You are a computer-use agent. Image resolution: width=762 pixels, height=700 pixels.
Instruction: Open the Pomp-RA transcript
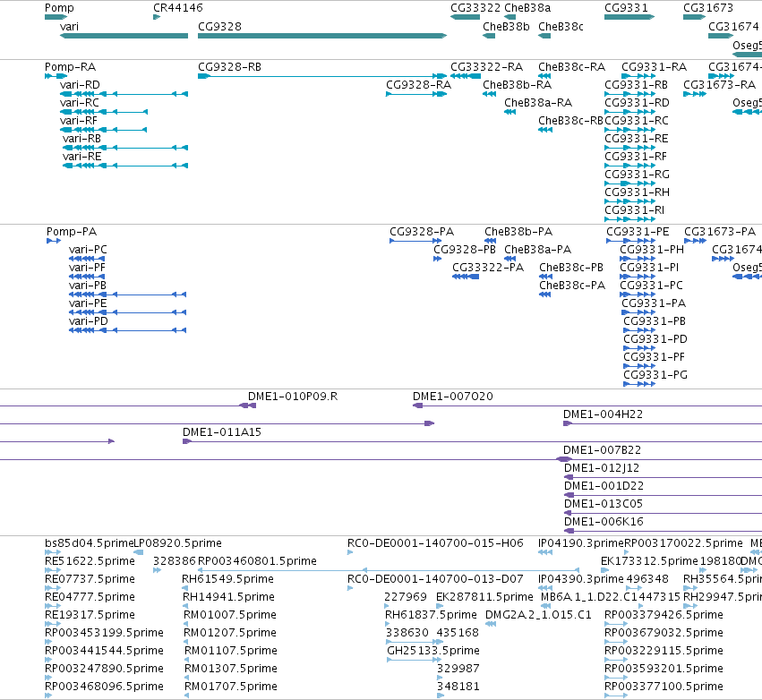click(56, 76)
